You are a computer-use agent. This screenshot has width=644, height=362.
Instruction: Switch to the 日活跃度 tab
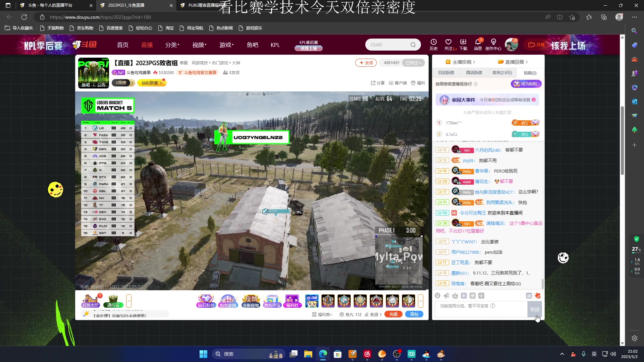tap(446, 73)
